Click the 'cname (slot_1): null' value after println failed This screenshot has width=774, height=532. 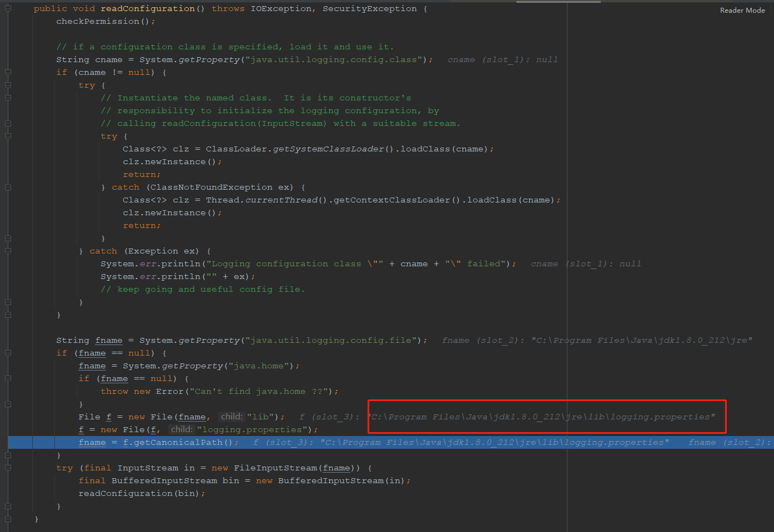(x=586, y=264)
